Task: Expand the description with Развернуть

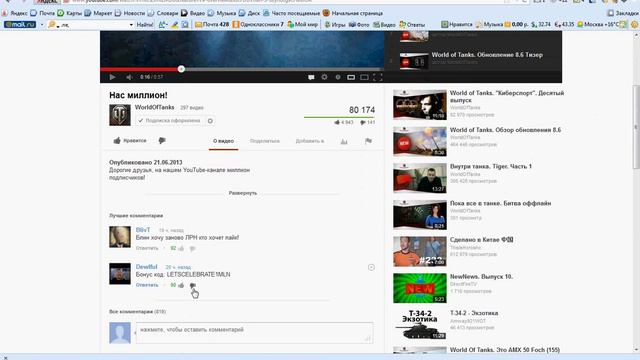Action: click(243, 193)
